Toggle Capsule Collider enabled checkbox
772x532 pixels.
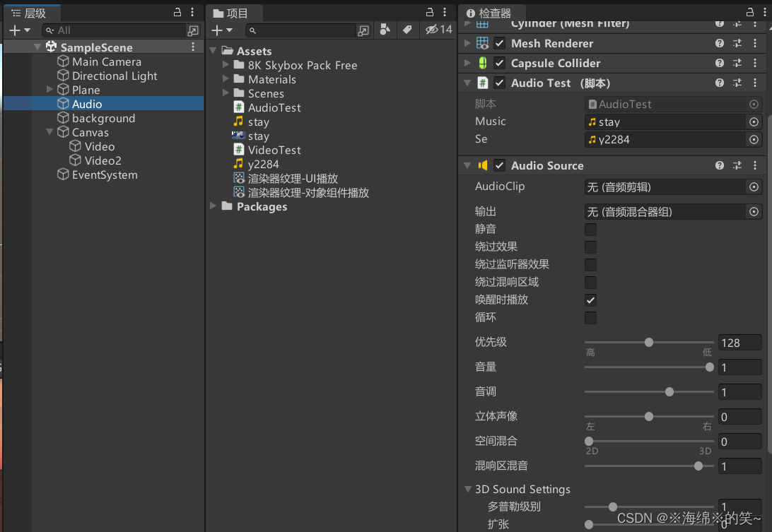499,63
